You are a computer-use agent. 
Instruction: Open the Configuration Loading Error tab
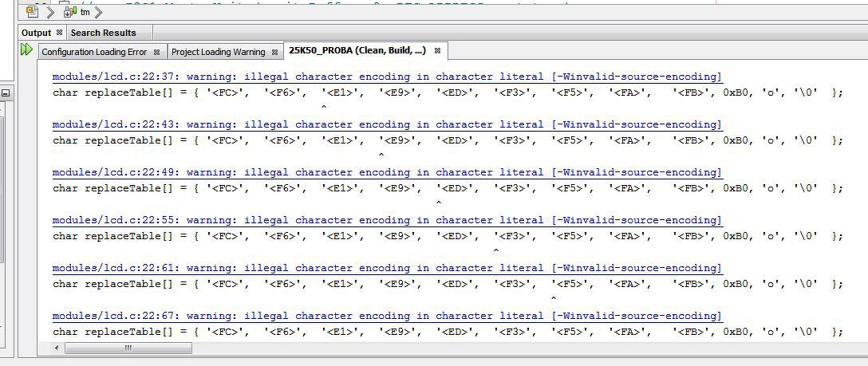click(x=94, y=52)
